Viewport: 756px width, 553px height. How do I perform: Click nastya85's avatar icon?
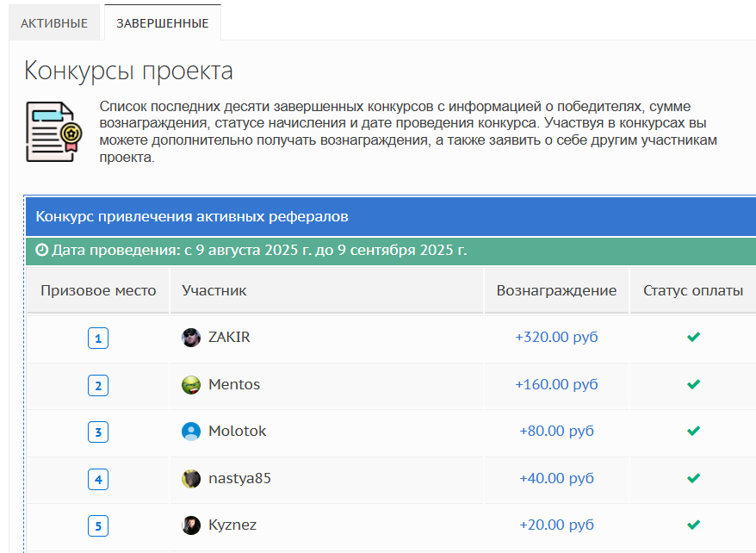point(191,478)
